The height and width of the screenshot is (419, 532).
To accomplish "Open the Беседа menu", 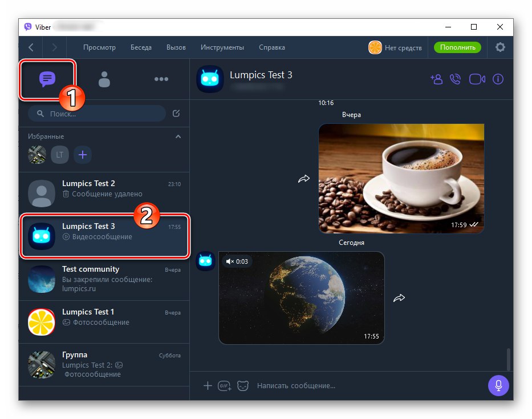I will (141, 47).
